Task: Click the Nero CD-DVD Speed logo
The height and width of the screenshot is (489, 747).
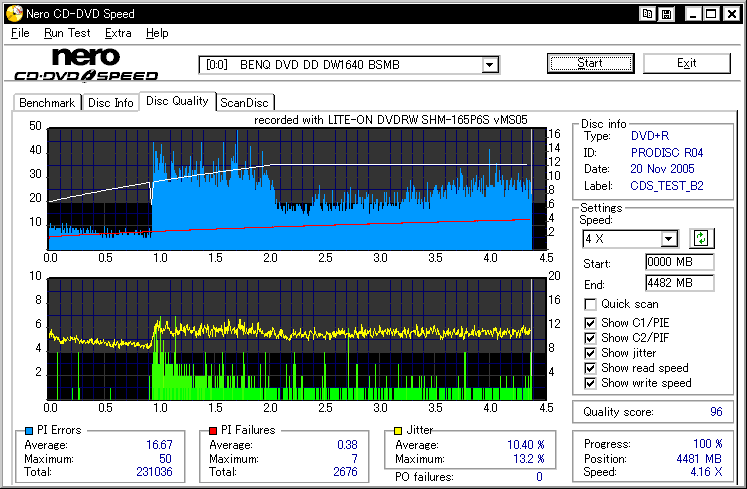Action: coord(85,64)
